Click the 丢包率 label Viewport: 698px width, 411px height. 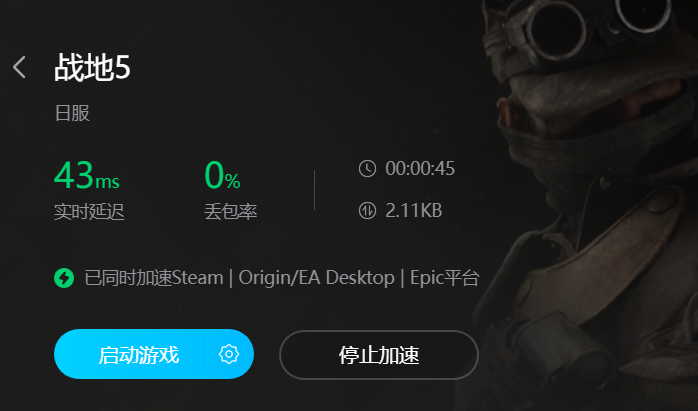231,212
